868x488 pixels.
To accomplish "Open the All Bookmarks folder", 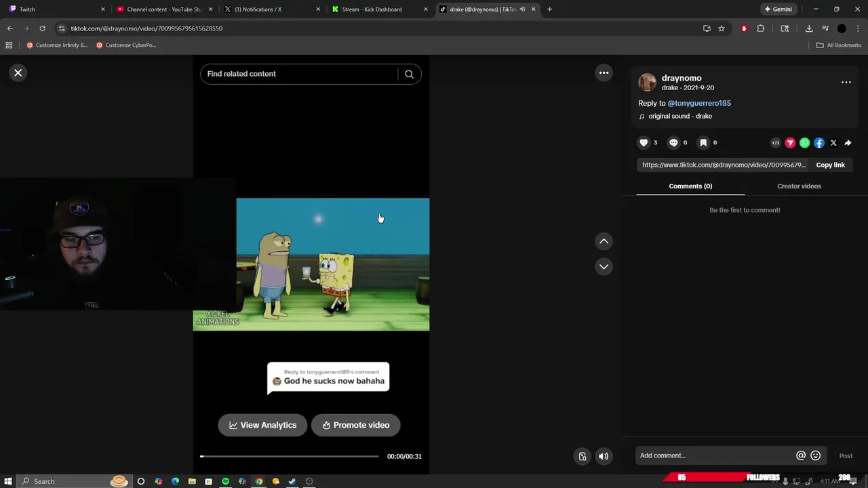I will point(839,45).
